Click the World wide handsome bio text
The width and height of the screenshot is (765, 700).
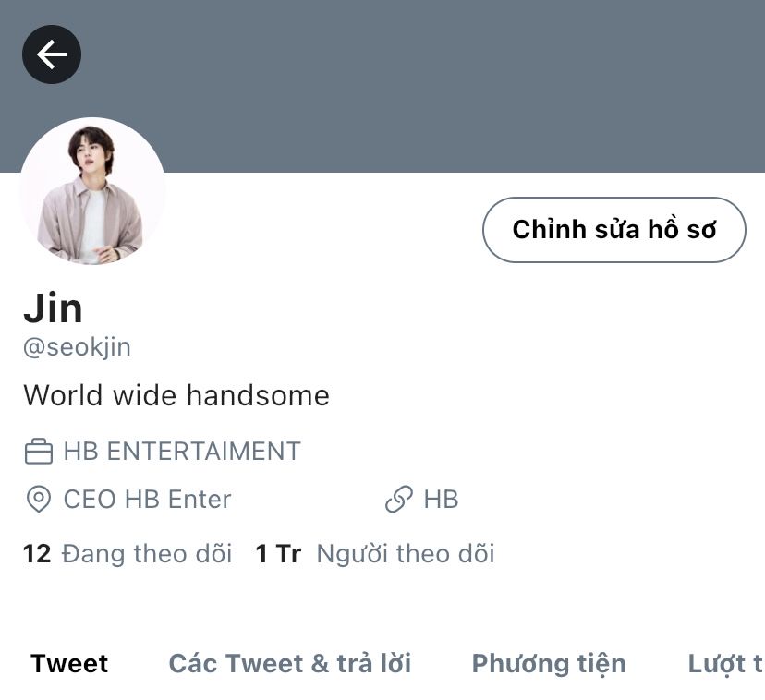[x=176, y=395]
